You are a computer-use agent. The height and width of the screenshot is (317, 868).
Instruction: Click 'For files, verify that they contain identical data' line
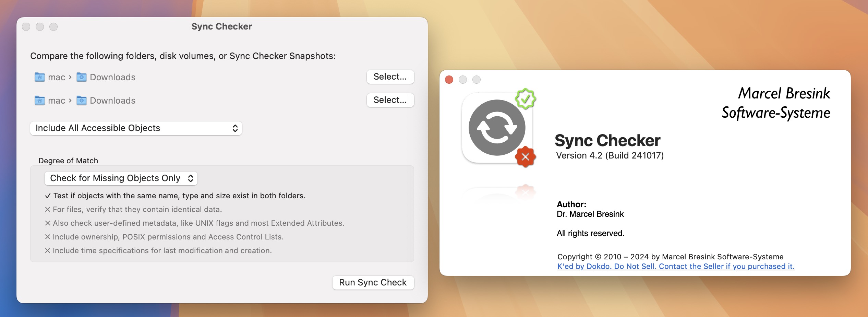pos(133,210)
